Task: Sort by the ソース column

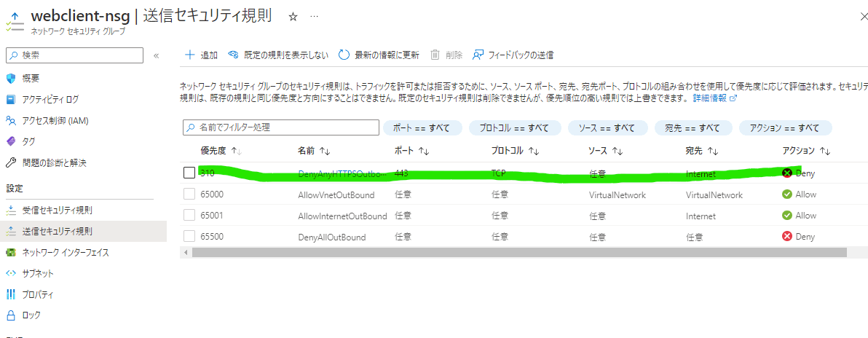Action: pos(606,151)
